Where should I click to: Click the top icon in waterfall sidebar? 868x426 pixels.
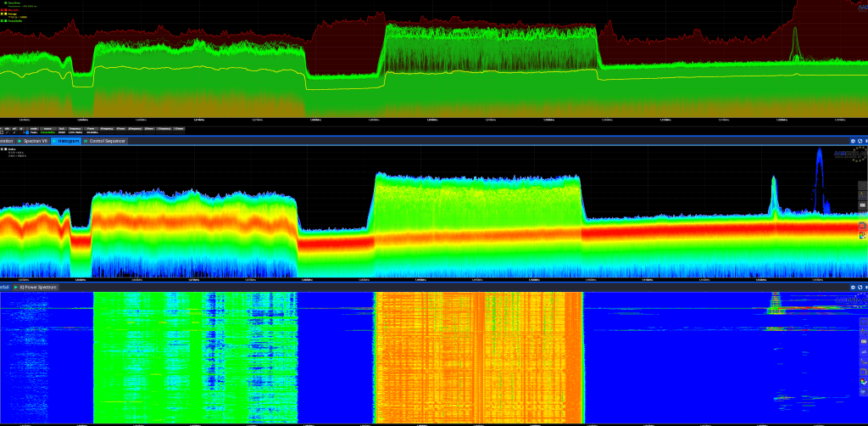click(x=863, y=322)
